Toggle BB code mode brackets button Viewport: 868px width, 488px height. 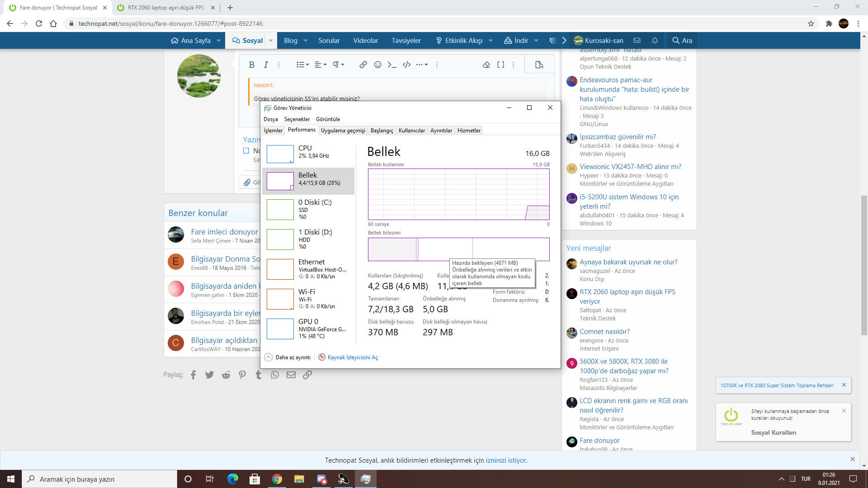point(500,65)
